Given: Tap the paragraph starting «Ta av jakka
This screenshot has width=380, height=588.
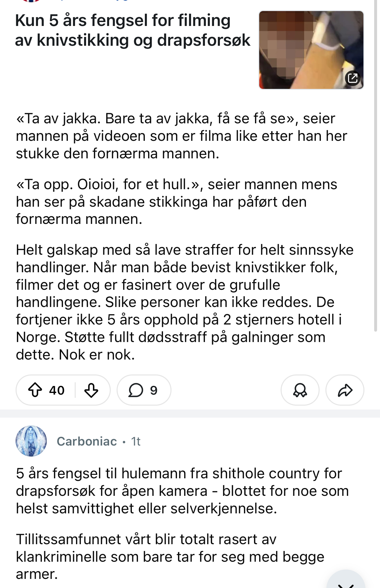Looking at the screenshot, I should pos(181,136).
